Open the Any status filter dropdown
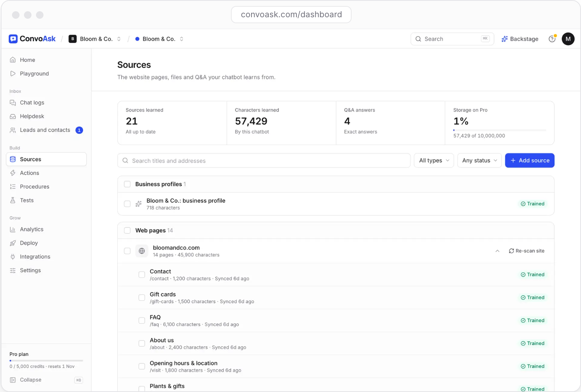This screenshot has height=392, width=581. click(x=479, y=160)
